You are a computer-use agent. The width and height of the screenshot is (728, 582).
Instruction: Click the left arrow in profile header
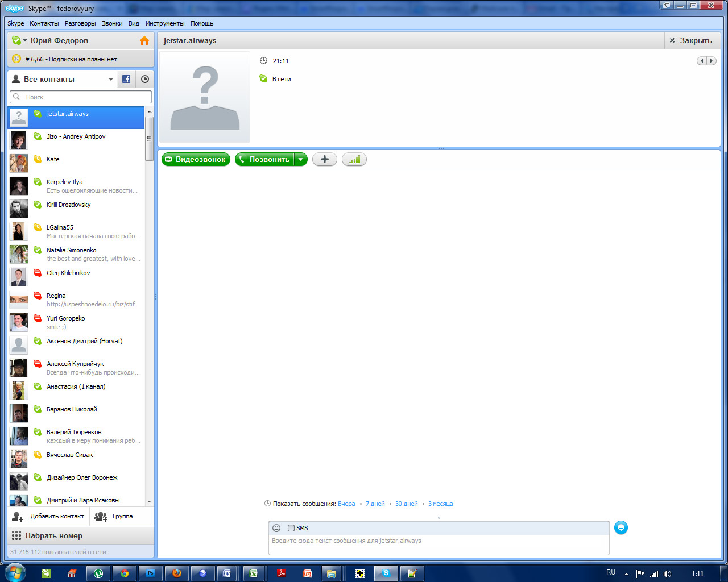702,61
